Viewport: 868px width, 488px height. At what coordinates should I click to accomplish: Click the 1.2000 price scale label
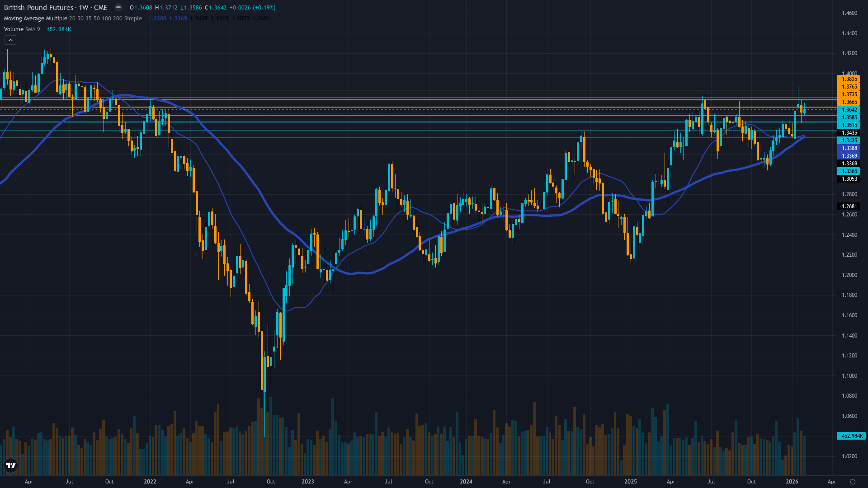849,275
